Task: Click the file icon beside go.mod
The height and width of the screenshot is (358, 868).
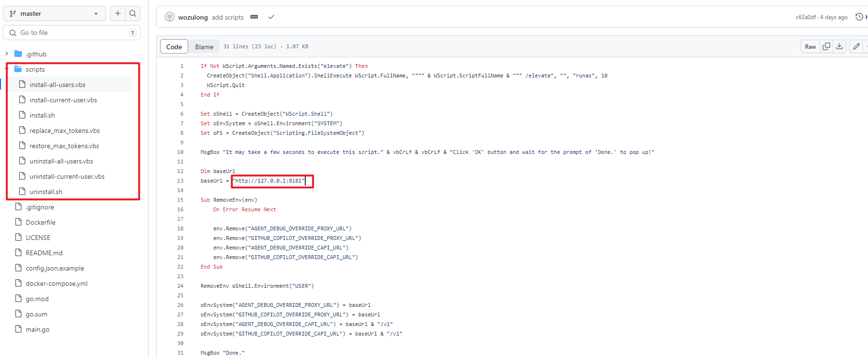Action: pos(19,298)
